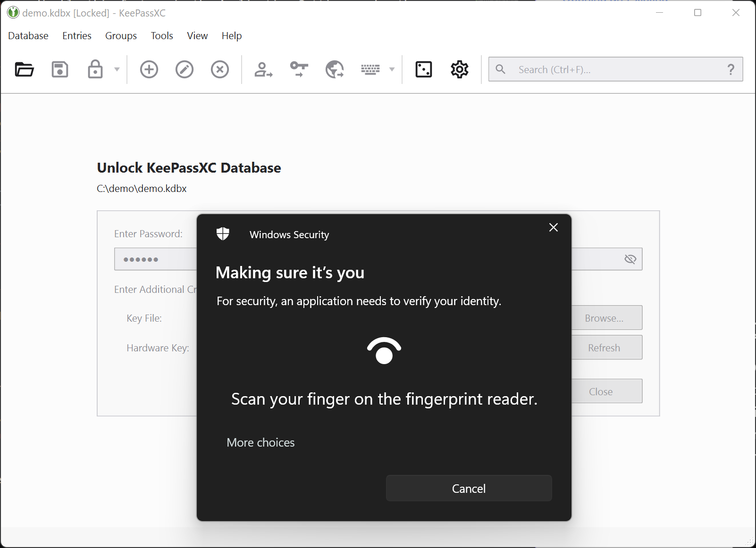Viewport: 756px width, 548px height.
Task: Click the Copy Username icon
Action: click(x=263, y=69)
